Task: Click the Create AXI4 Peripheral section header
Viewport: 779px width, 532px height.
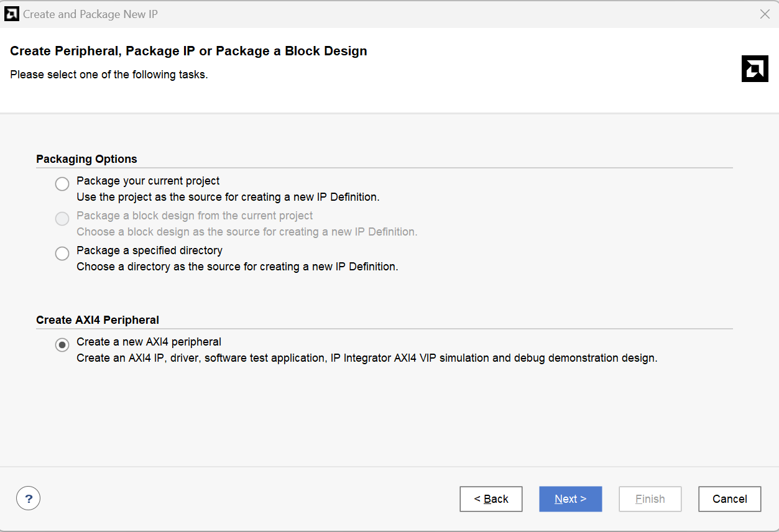Action: (x=98, y=320)
